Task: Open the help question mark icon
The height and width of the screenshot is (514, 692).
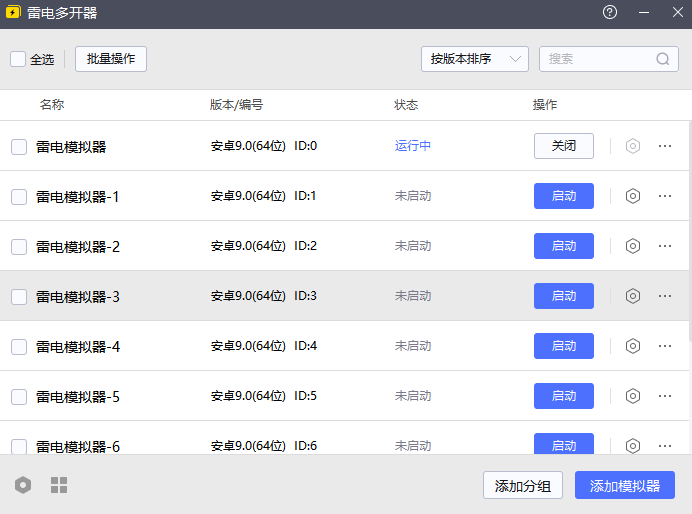Action: tap(610, 13)
